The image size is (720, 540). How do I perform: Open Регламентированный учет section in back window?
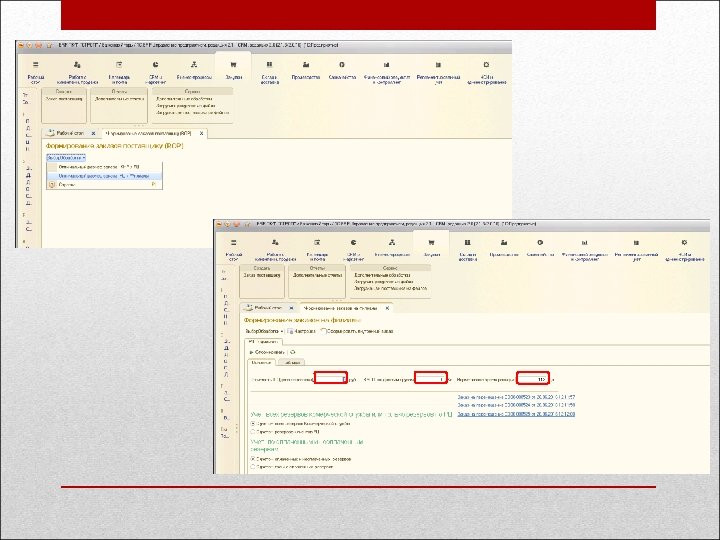(438, 73)
